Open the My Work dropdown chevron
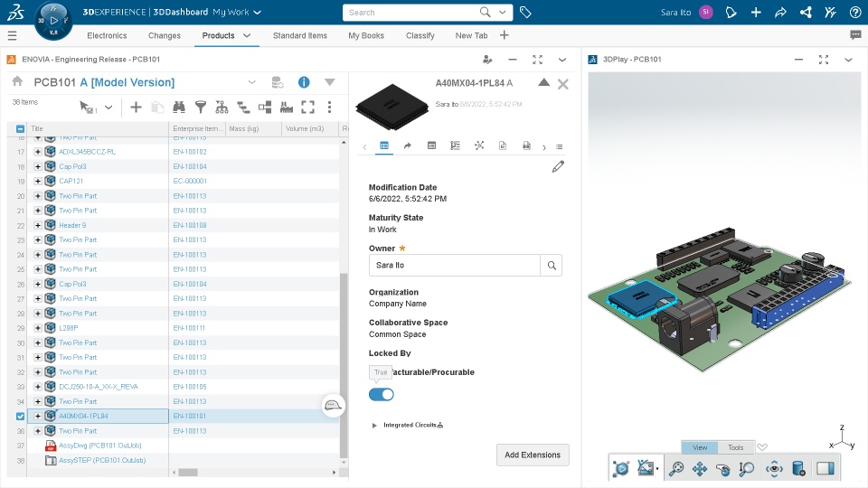 tap(258, 12)
